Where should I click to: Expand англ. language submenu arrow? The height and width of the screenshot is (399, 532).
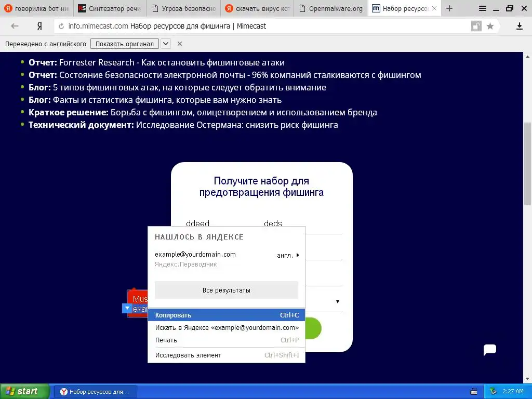click(298, 255)
